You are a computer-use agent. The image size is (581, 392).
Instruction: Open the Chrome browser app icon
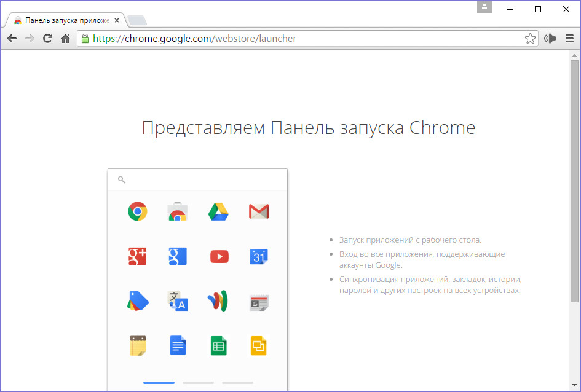[138, 211]
